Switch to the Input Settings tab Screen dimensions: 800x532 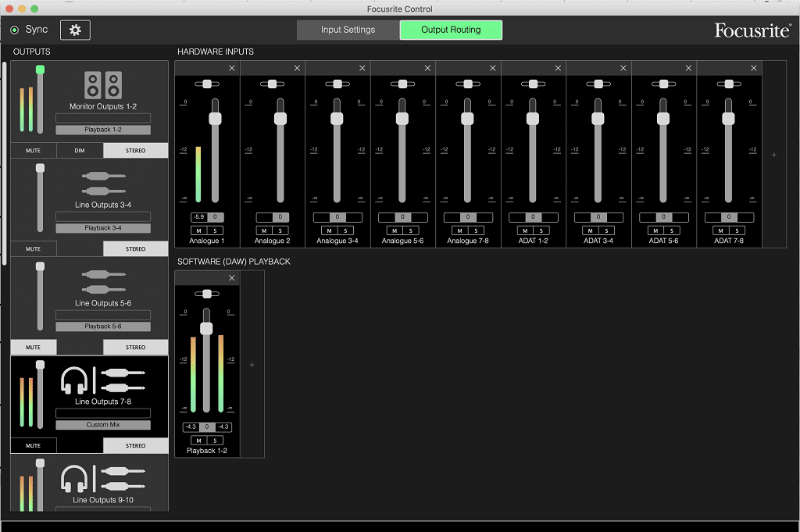coord(348,30)
